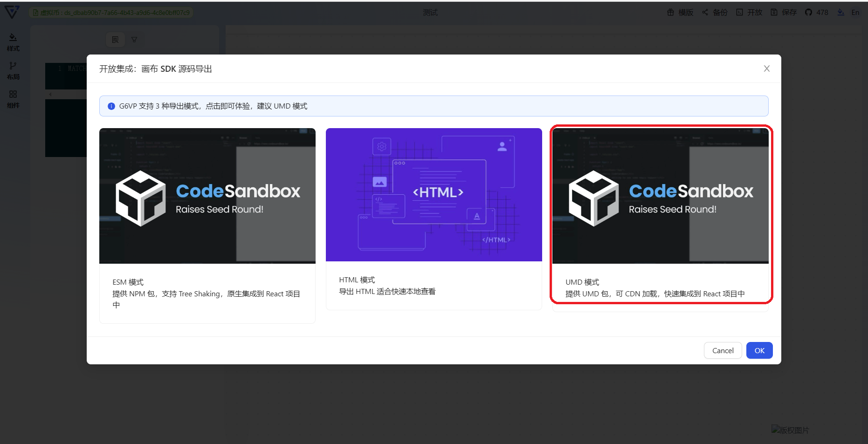Click the ESM "Tree Shaking" description text
The image size is (868, 444).
tap(207, 299)
